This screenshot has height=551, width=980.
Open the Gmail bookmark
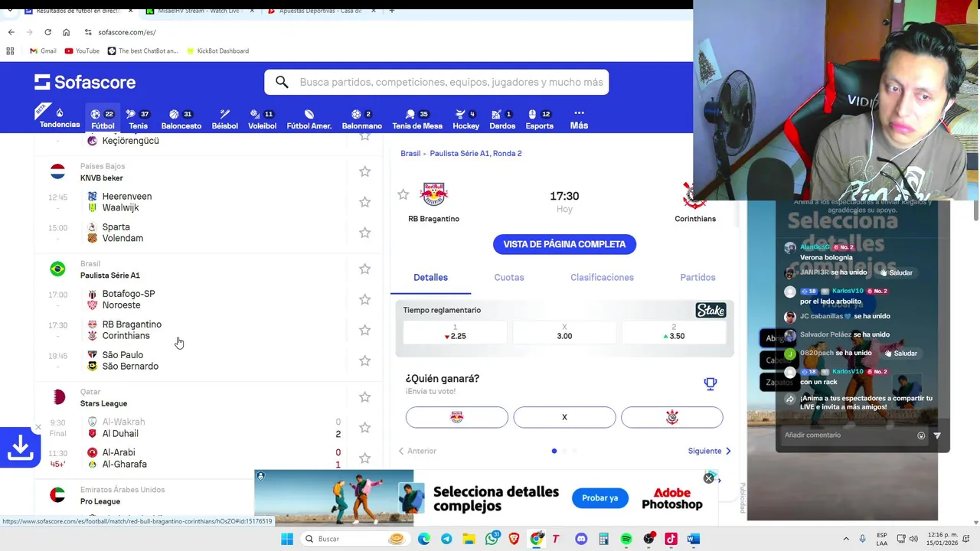pyautogui.click(x=43, y=51)
